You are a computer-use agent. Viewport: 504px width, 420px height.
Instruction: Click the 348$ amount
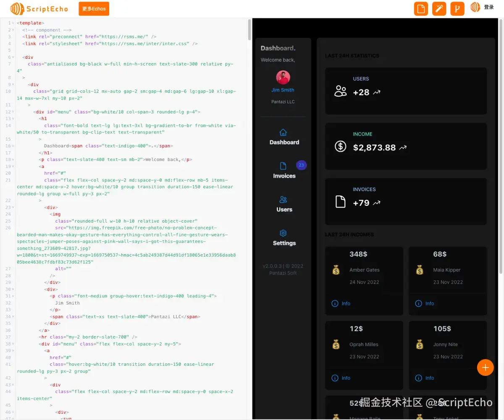tap(358, 254)
